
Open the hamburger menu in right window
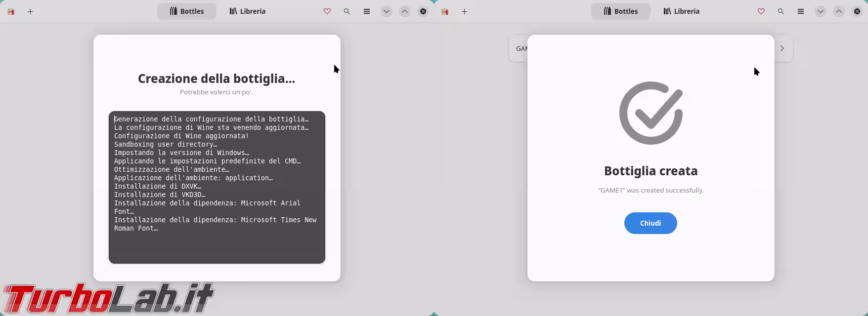801,11
